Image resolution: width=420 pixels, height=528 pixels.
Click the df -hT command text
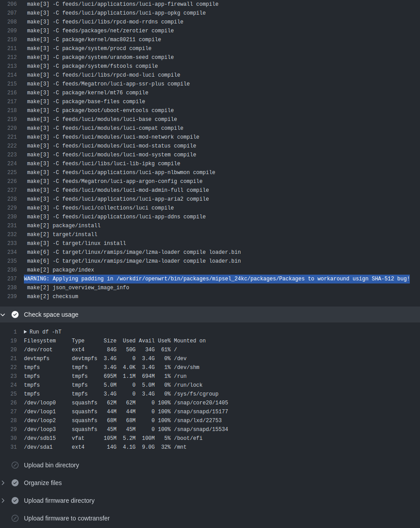pyautogui.click(x=47, y=331)
